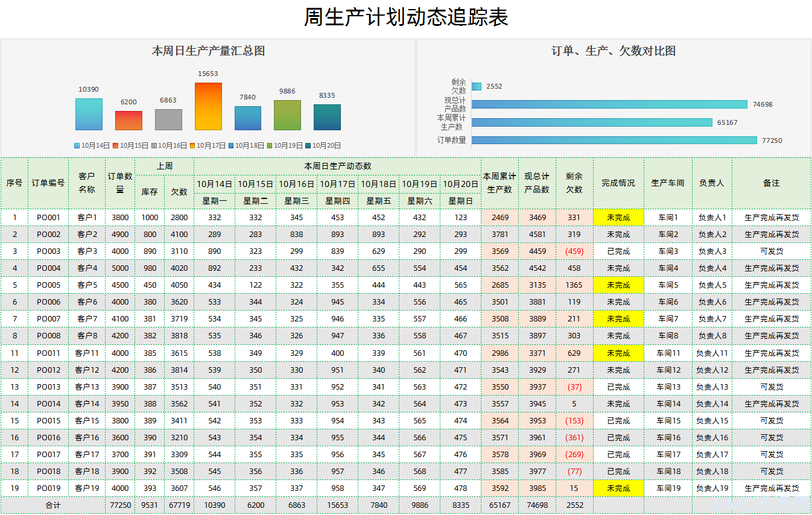Click order number cell PO011
The image size is (812, 515).
pos(48,353)
